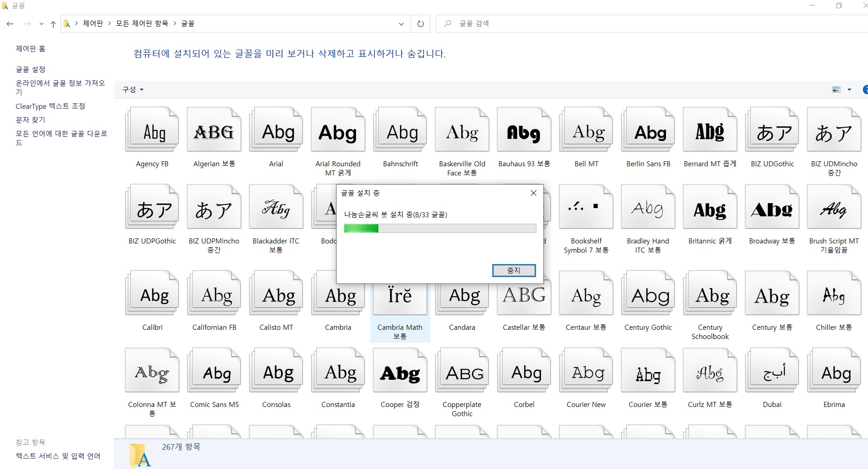Select the BIZ UDGothic font icon
Screen dimensions: 868x469
772,130
